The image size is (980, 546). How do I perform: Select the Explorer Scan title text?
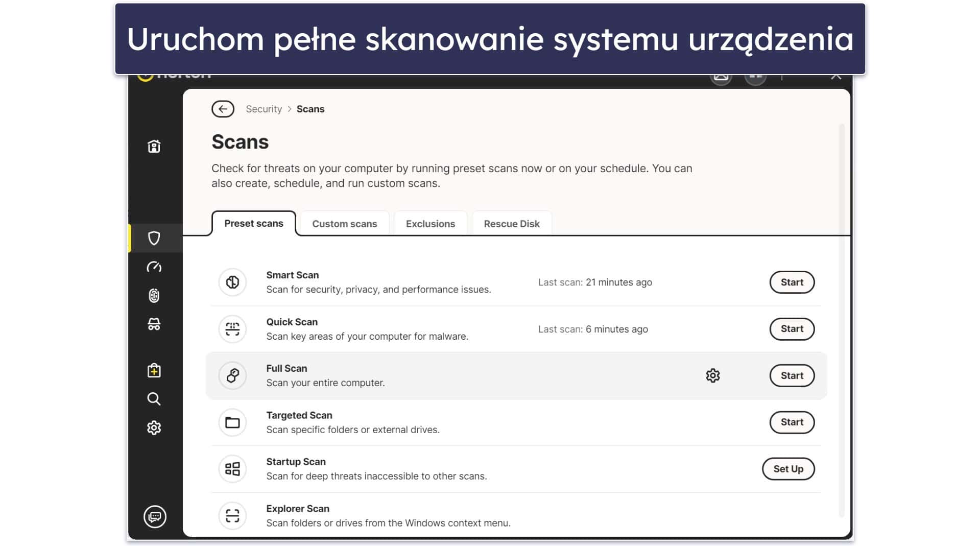298,509
